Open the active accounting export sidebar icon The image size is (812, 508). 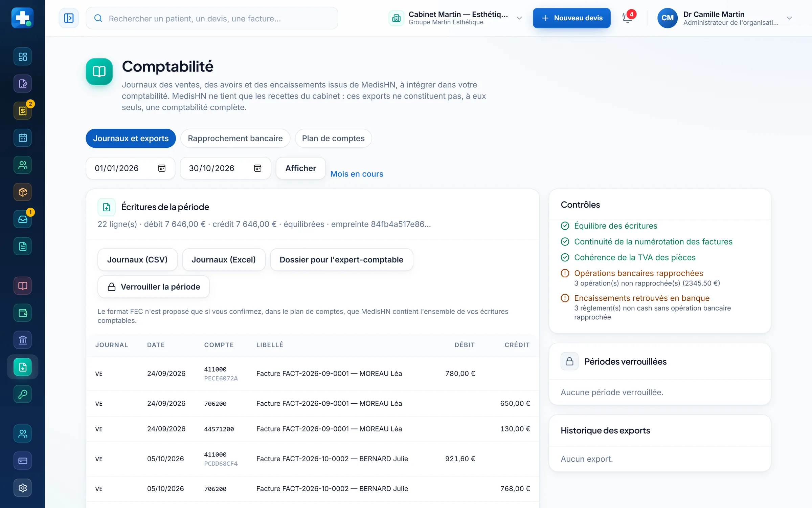(23, 367)
